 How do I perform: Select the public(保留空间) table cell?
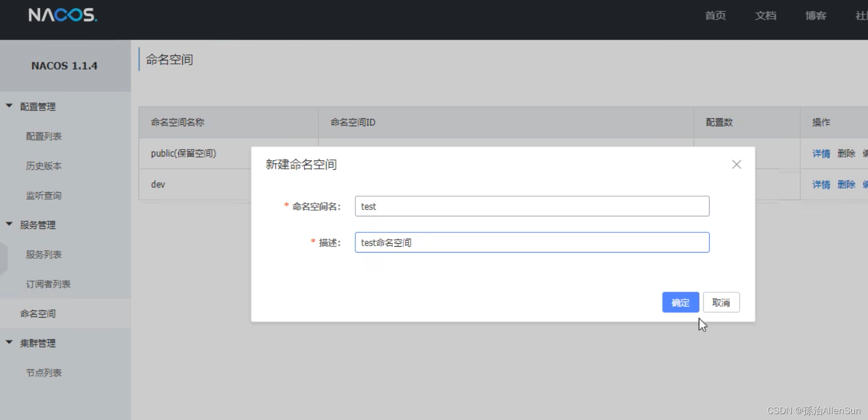(x=184, y=154)
